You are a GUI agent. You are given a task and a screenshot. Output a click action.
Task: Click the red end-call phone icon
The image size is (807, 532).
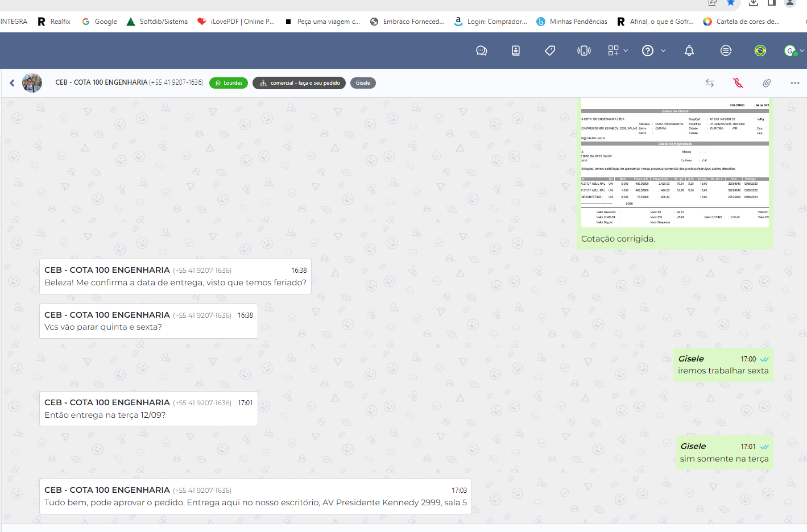point(738,83)
